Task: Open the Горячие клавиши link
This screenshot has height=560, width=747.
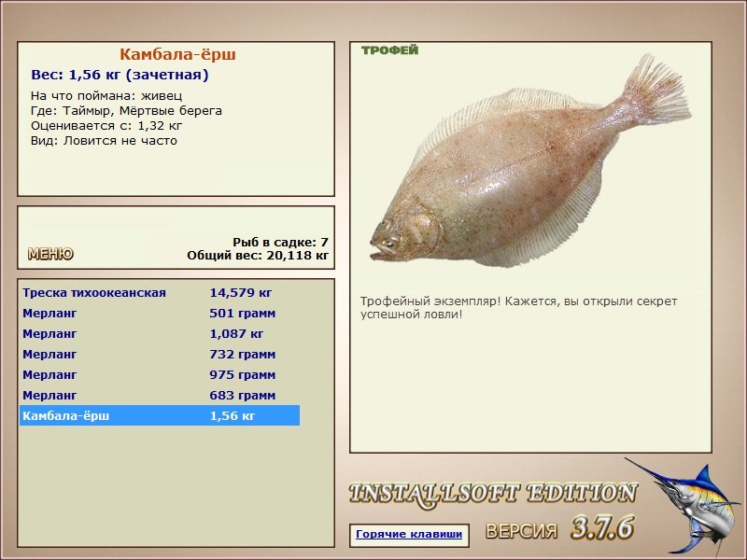Action: (x=409, y=534)
